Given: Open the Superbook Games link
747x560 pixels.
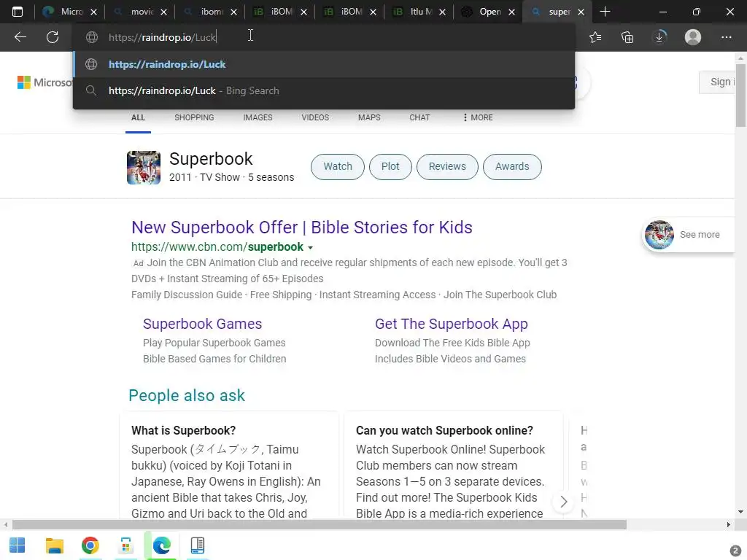Looking at the screenshot, I should (203, 324).
